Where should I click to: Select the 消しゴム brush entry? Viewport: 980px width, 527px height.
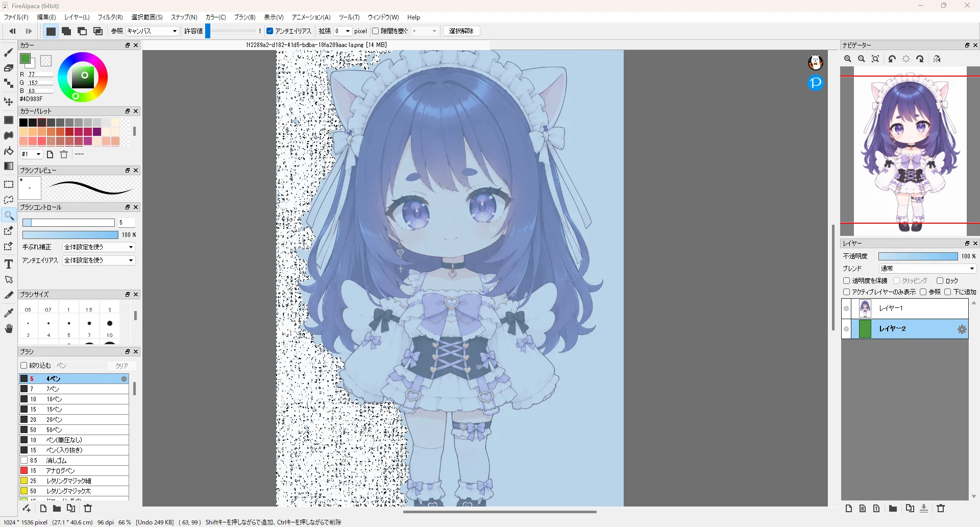pos(74,461)
